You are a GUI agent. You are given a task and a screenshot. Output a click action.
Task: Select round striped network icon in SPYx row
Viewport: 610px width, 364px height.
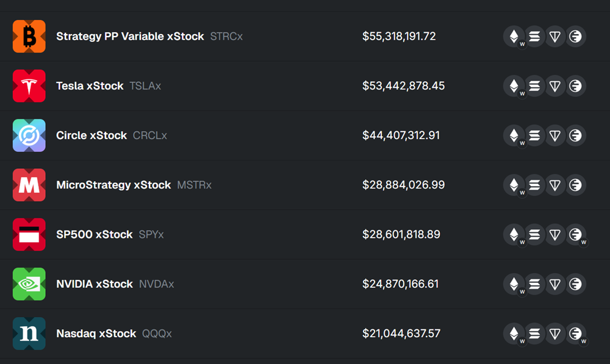click(575, 235)
